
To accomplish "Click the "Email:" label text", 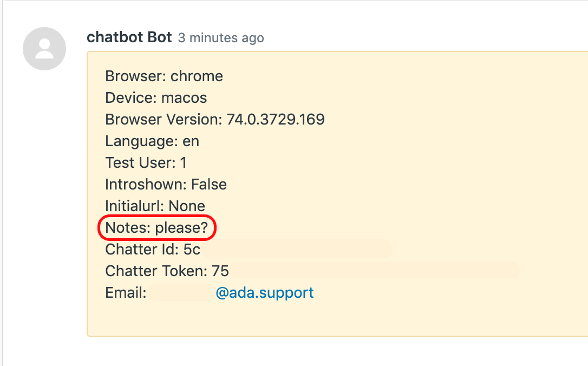I will pyautogui.click(x=126, y=293).
